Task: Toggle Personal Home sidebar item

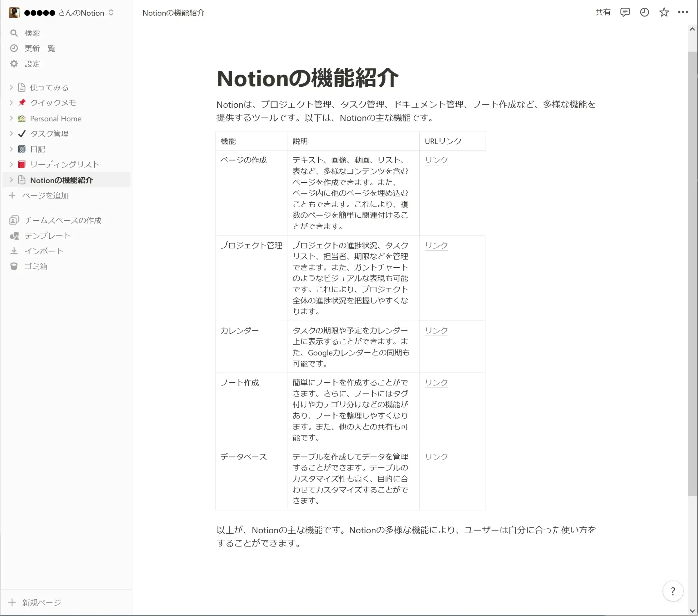Action: 11,118
